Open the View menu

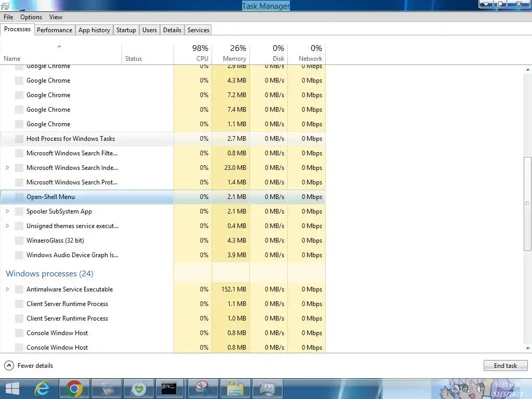tap(56, 17)
